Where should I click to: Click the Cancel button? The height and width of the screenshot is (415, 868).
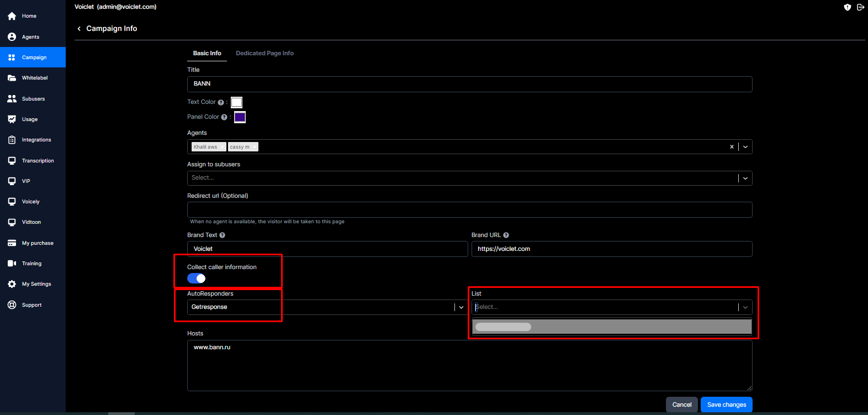tap(682, 405)
